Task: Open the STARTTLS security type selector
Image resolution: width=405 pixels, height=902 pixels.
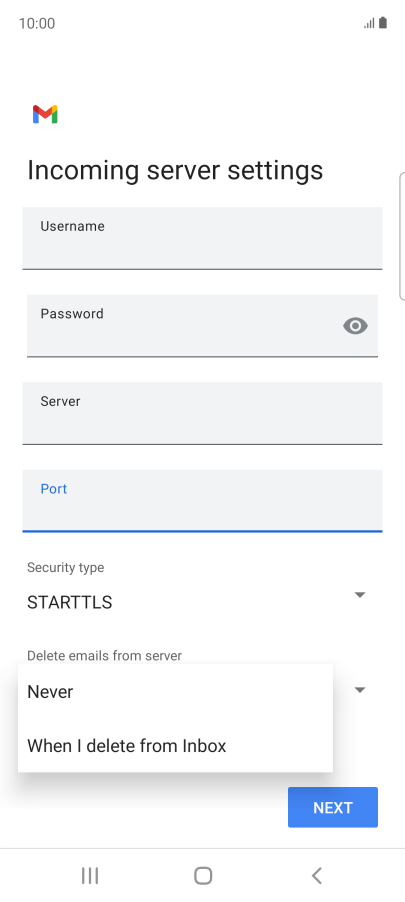Action: pyautogui.click(x=196, y=602)
